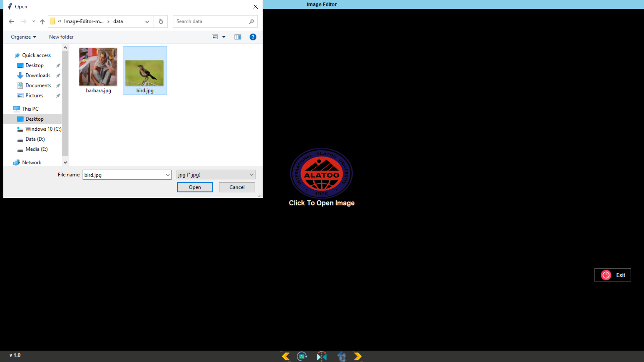Click the yellow previous arrow in bottom toolbar
The height and width of the screenshot is (362, 644).
coord(286,356)
